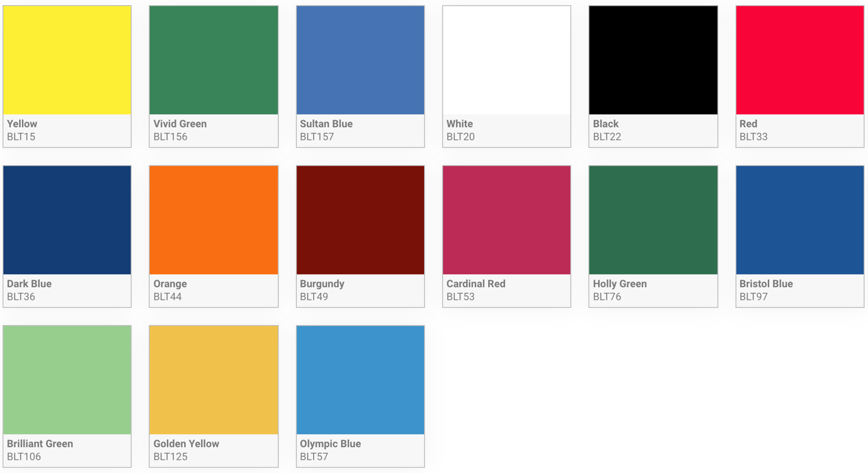The image size is (868, 473).
Task: Choose the Golden Yellow swatch
Action: tap(214, 380)
